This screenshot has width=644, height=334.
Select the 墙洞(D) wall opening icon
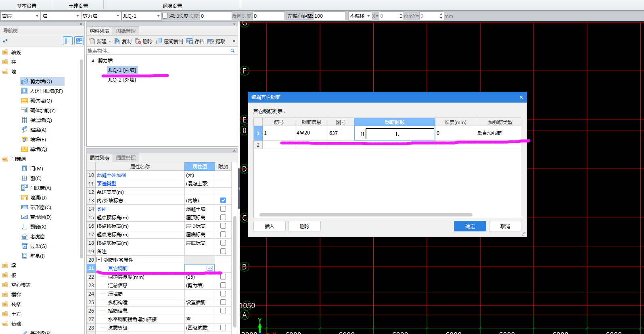pos(25,197)
